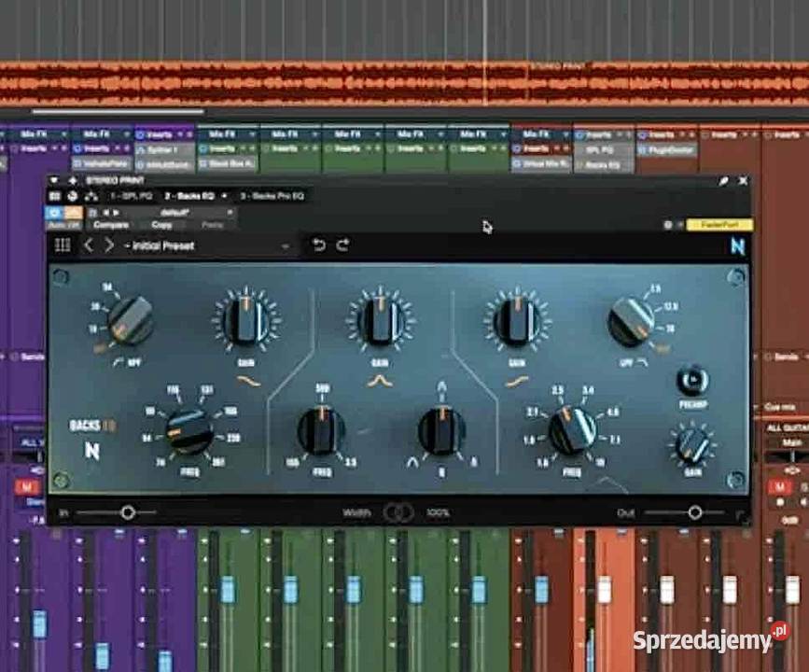Click the undo arrow in the preset bar
Viewport: 809px width, 672px height.
[320, 245]
